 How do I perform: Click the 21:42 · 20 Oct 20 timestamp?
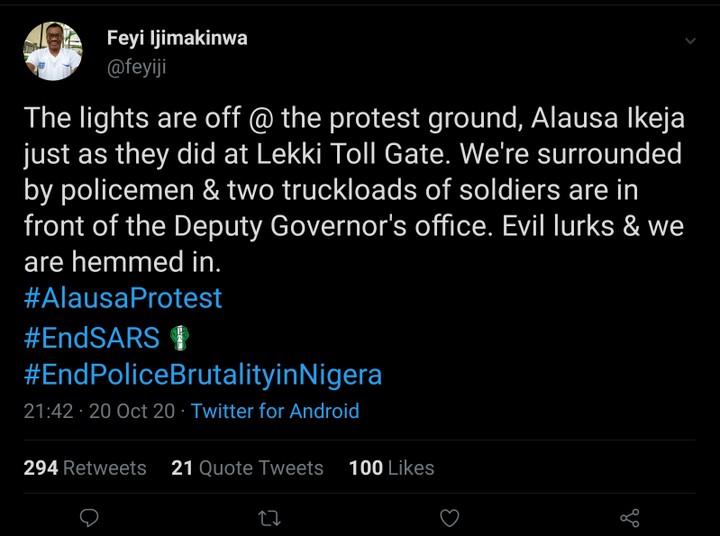coord(98,411)
